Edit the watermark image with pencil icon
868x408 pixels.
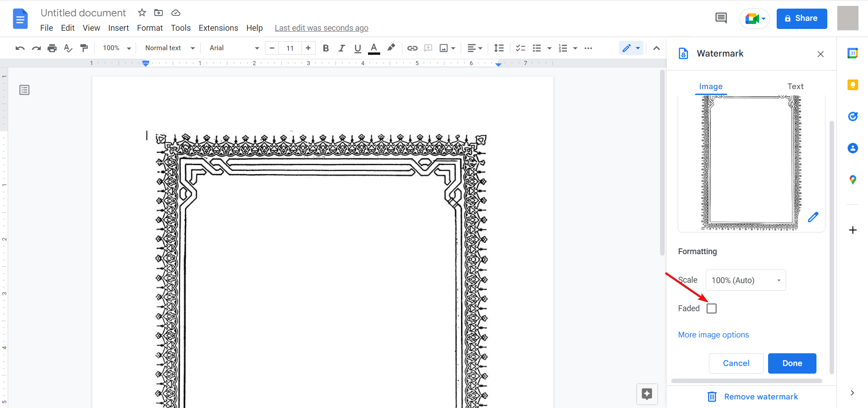tap(813, 217)
